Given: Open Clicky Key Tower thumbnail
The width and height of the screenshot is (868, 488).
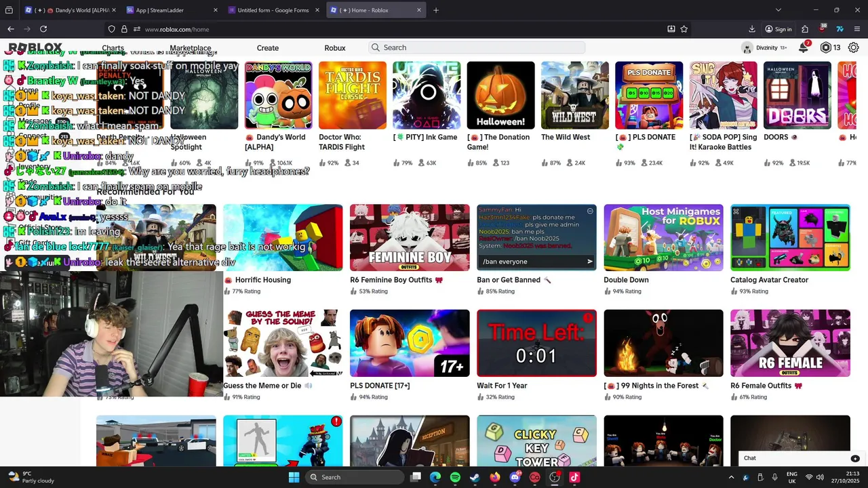Looking at the screenshot, I should [536, 441].
